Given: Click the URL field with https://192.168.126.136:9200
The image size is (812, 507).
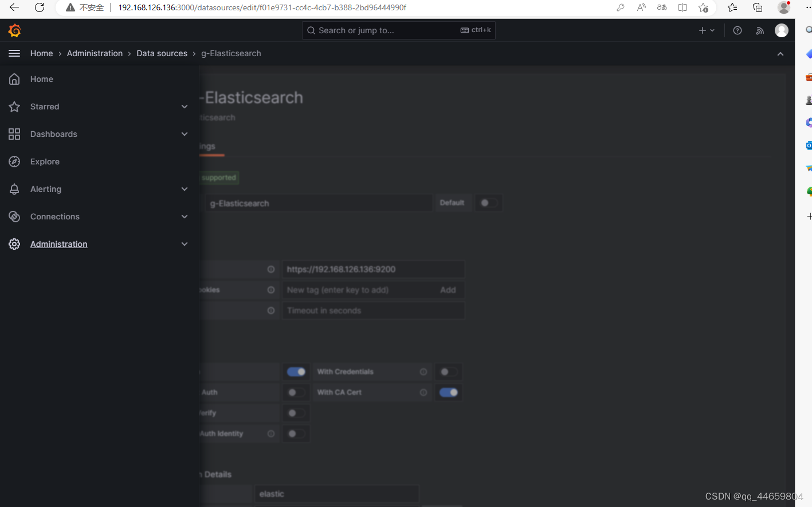Looking at the screenshot, I should click(373, 269).
